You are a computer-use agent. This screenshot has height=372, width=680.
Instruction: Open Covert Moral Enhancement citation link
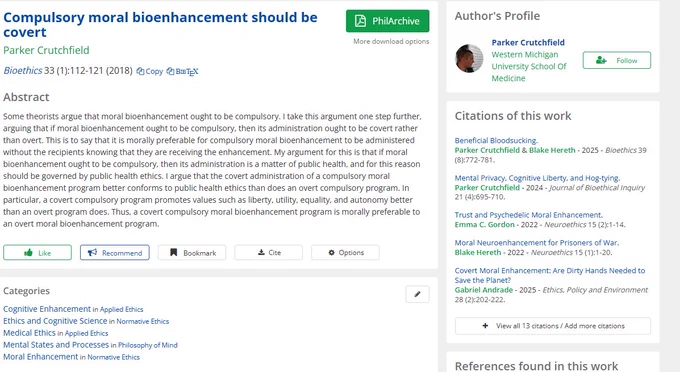[549, 275]
